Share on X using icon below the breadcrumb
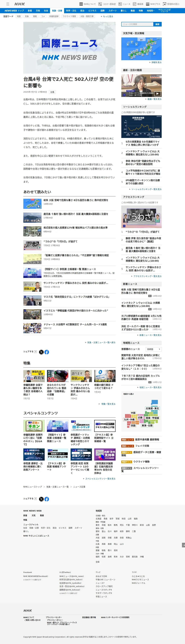 coord(41,499)
